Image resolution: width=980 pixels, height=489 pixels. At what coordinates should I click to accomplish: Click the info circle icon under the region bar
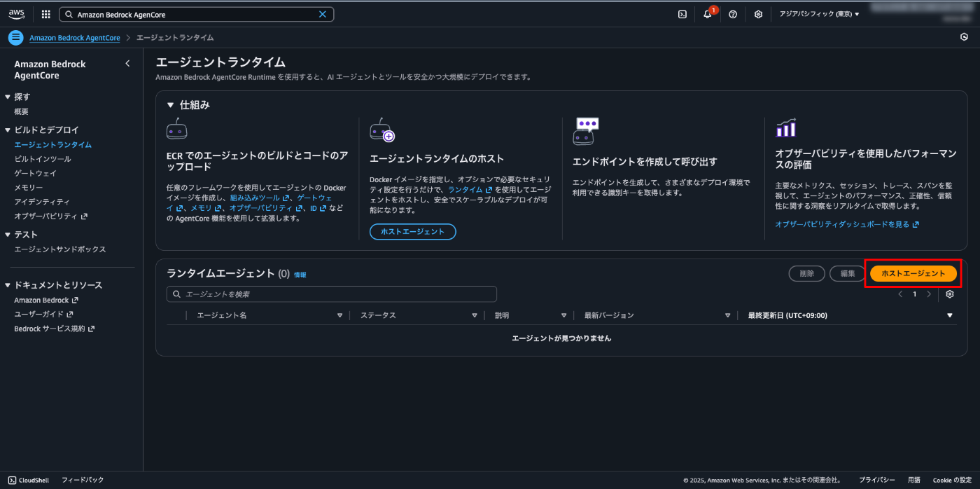click(965, 37)
